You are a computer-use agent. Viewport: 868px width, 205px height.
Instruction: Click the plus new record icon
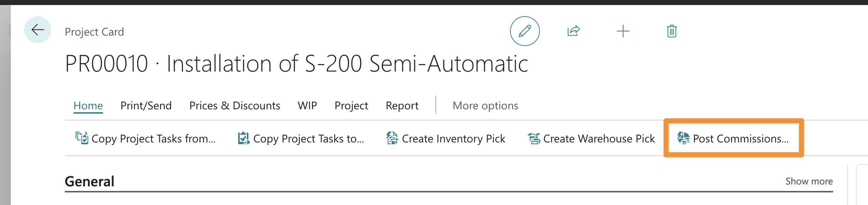click(623, 31)
